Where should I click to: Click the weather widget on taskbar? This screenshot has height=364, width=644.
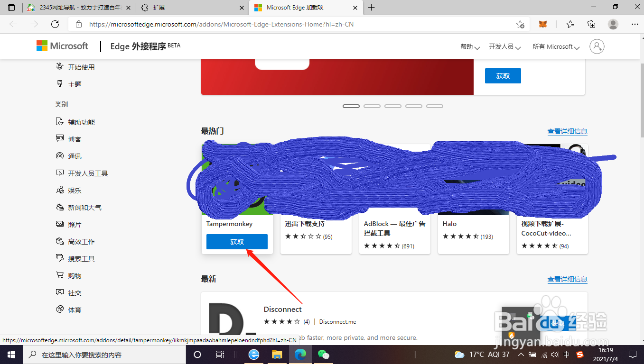point(482,355)
